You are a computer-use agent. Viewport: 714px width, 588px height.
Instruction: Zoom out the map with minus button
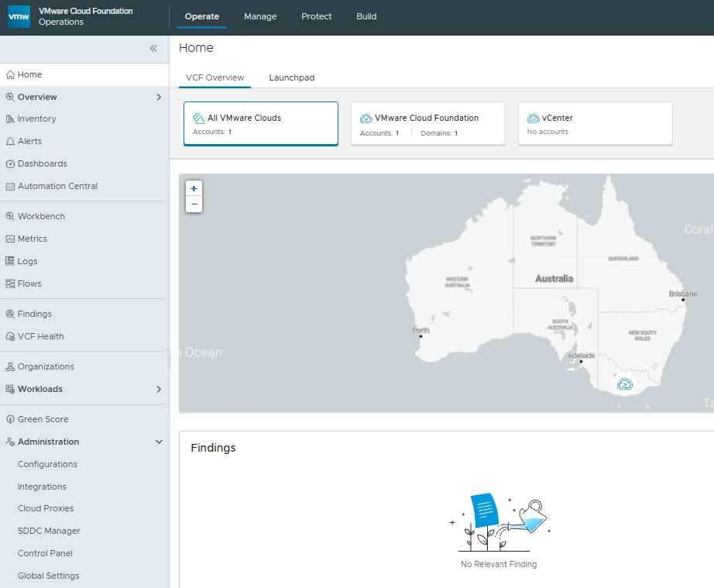[194, 204]
